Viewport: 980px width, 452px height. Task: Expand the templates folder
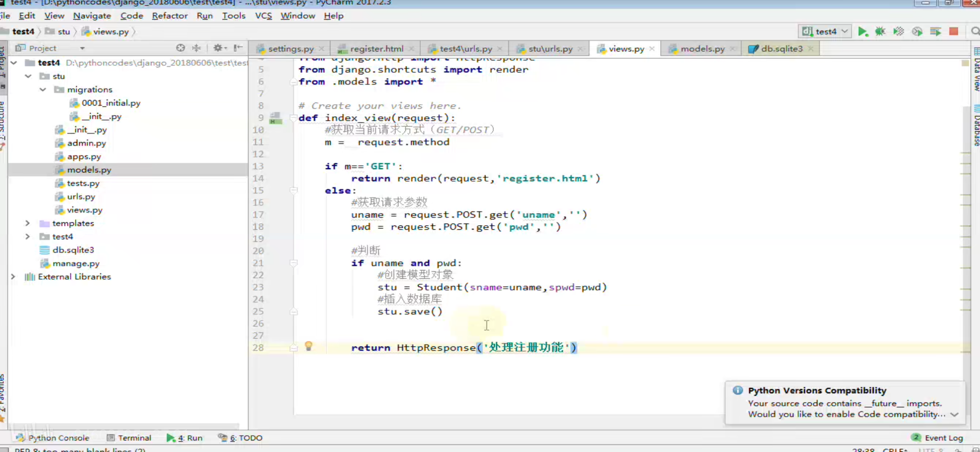28,223
